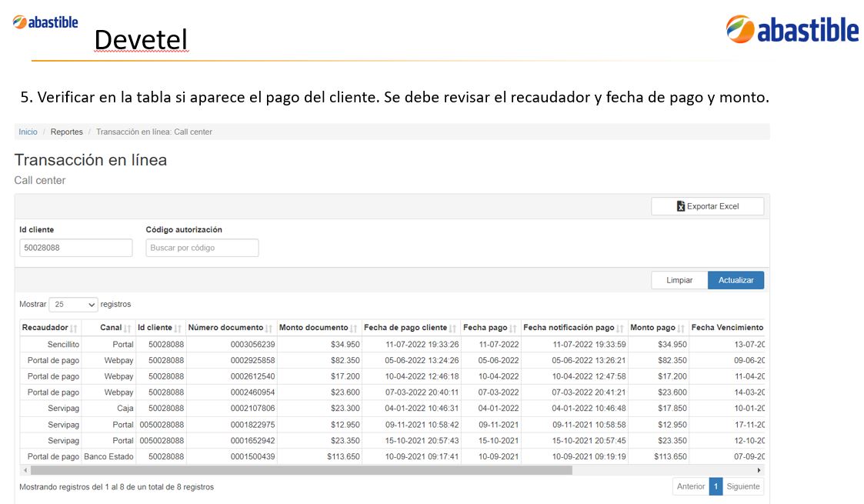
Task: Click the Caja canal cell
Action: (x=109, y=408)
